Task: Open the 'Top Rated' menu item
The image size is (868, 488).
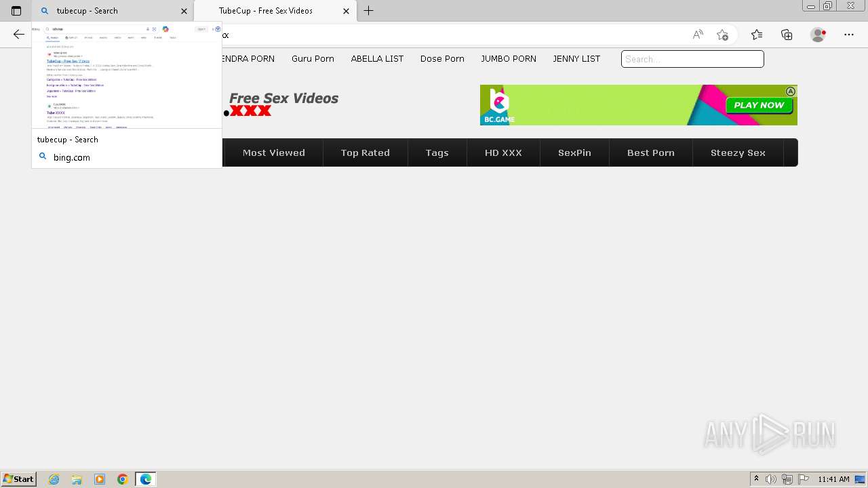Action: click(366, 152)
